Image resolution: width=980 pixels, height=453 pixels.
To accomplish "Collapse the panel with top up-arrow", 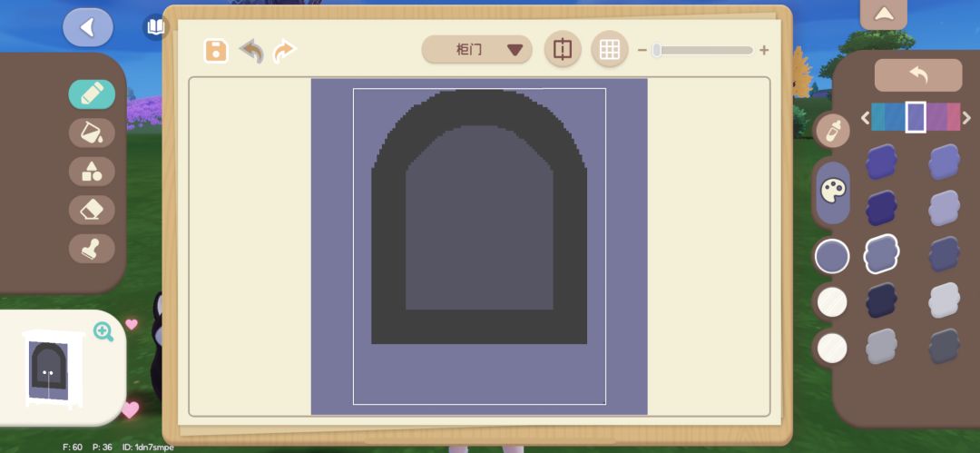I will point(883,14).
